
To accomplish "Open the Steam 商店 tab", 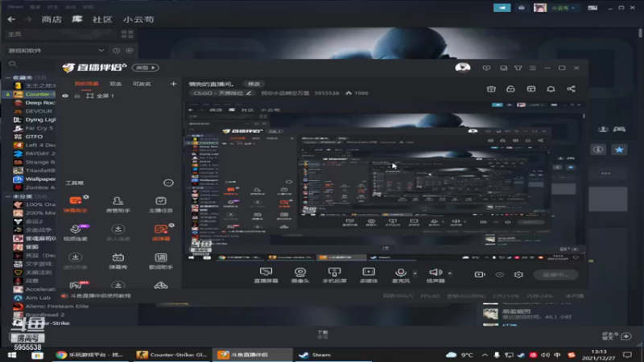I will [x=52, y=19].
